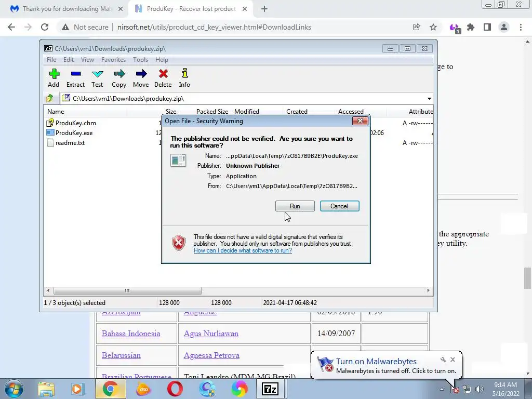Click the taskbar clock showing 9:14 AM
532x399 pixels.
[x=506, y=389]
